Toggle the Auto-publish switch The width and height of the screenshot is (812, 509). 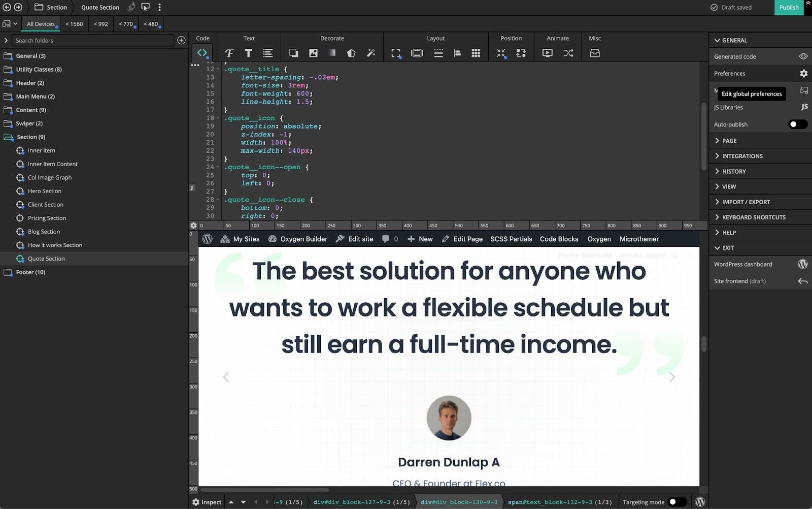pyautogui.click(x=797, y=124)
